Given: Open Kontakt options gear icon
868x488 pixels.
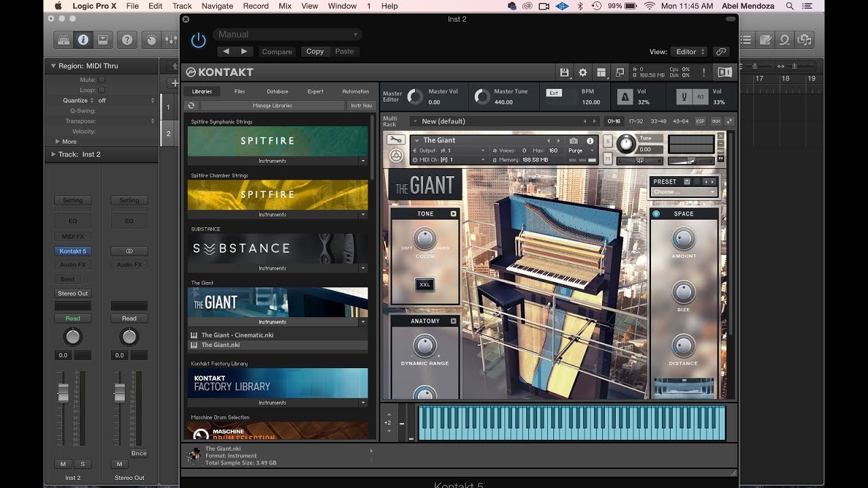Looking at the screenshot, I should [583, 73].
